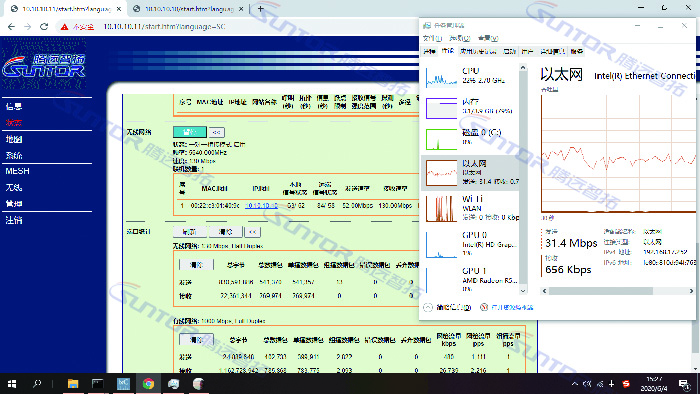Image resolution: width=700 pixels, height=394 pixels.
Task: Click the red Sogou input method tray icon
Action: (626, 384)
